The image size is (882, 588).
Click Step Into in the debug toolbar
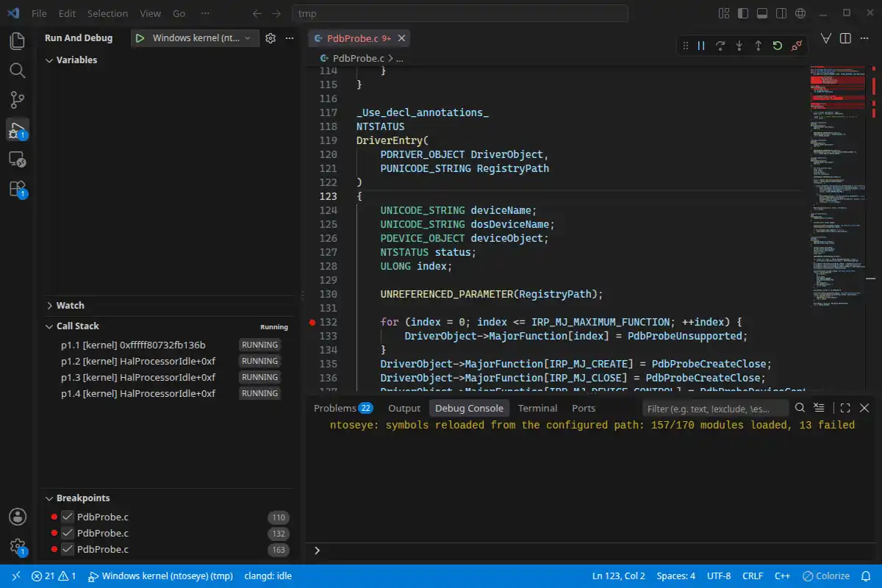(739, 46)
